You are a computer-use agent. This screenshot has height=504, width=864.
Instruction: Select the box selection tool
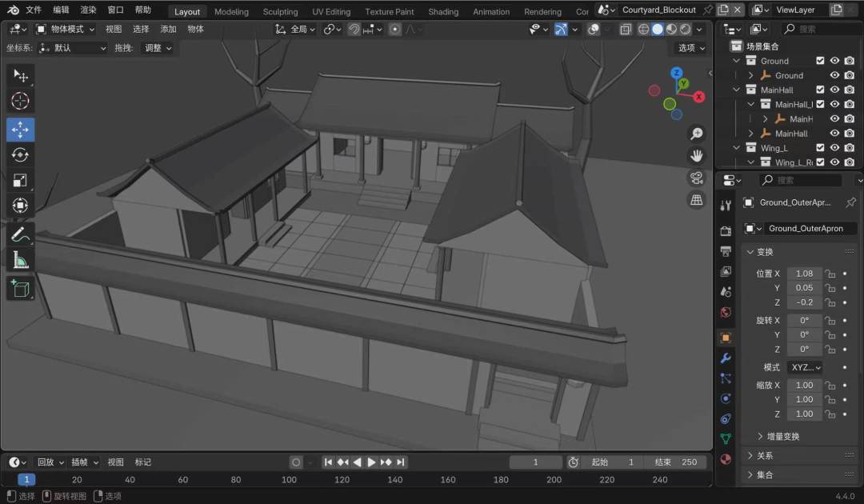click(x=20, y=75)
